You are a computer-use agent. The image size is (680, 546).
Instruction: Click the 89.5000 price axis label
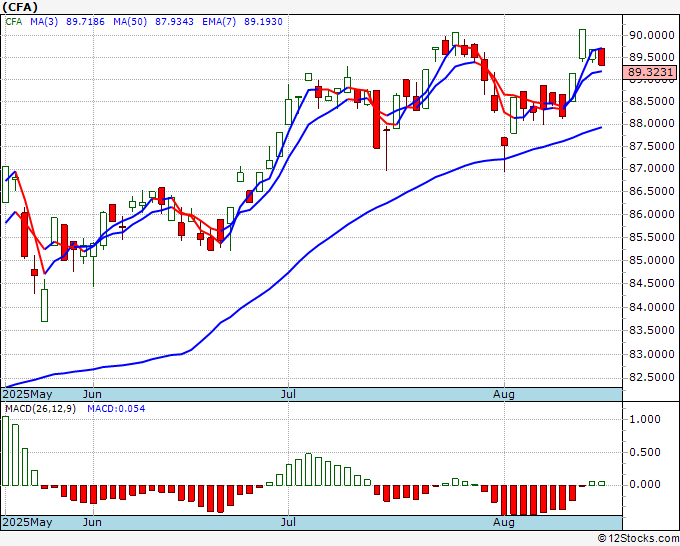652,57
